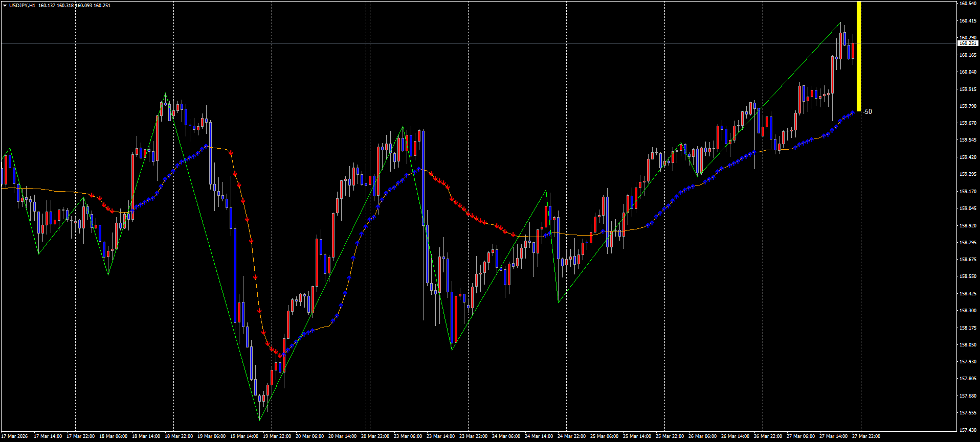The image size is (980, 442).
Task: Click the blue up-arrow at the 23 Mar peak
Action: click(x=419, y=169)
